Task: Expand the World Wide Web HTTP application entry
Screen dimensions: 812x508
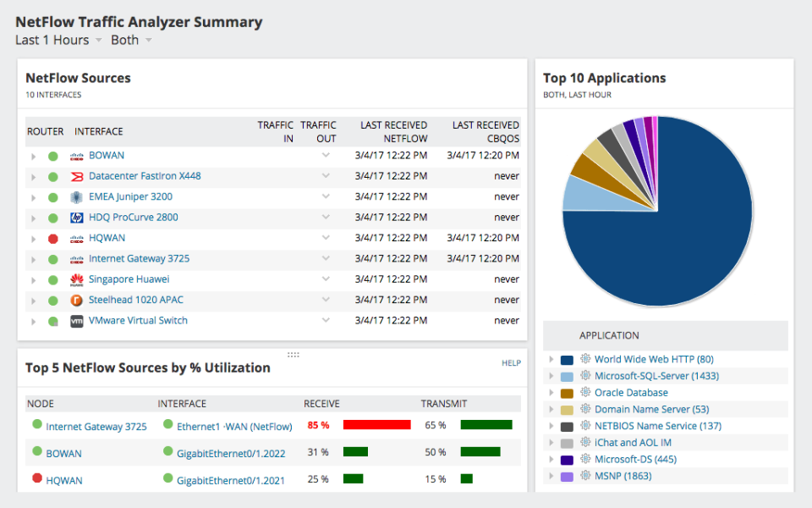Action: tap(552, 359)
